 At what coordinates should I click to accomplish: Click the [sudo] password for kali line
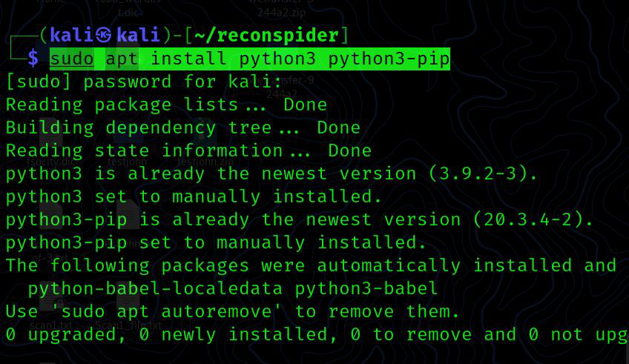[144, 82]
